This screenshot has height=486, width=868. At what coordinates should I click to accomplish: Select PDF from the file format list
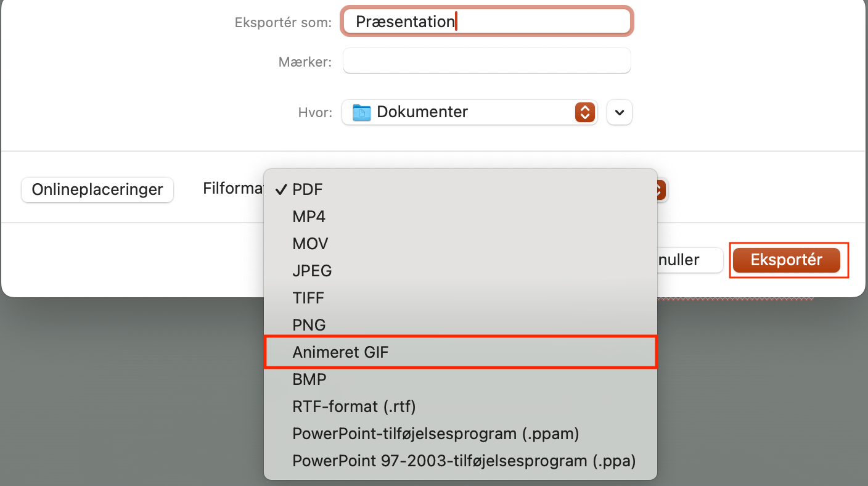[307, 189]
